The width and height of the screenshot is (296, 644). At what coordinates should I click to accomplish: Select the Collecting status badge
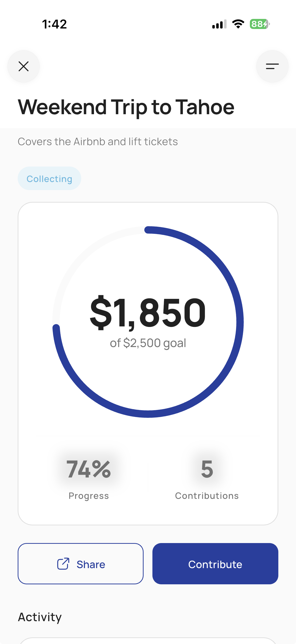tap(50, 179)
